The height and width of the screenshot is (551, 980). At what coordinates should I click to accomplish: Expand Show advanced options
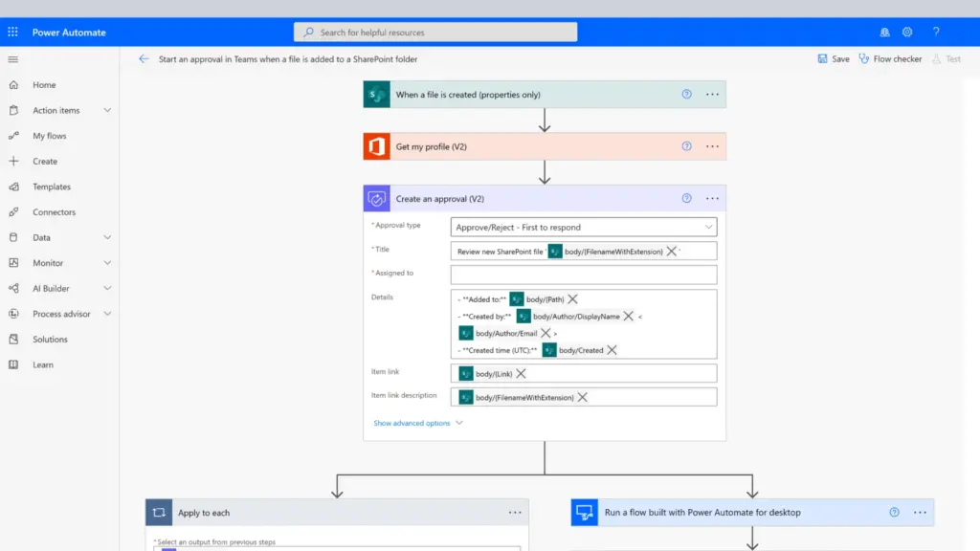(413, 422)
